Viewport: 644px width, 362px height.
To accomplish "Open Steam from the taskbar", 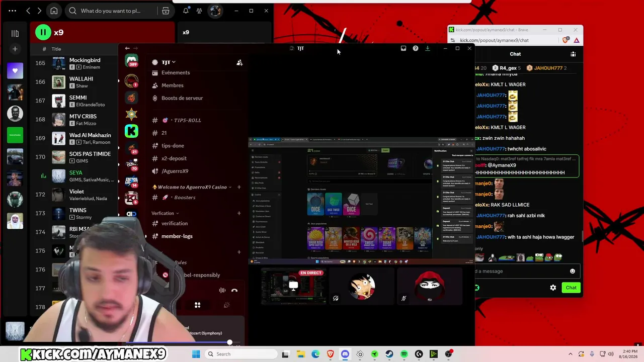I will [389, 354].
